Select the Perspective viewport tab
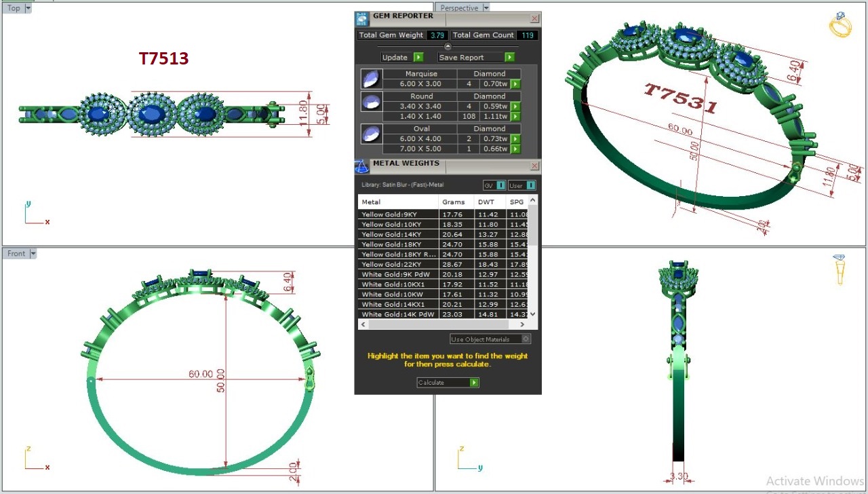 tap(458, 8)
